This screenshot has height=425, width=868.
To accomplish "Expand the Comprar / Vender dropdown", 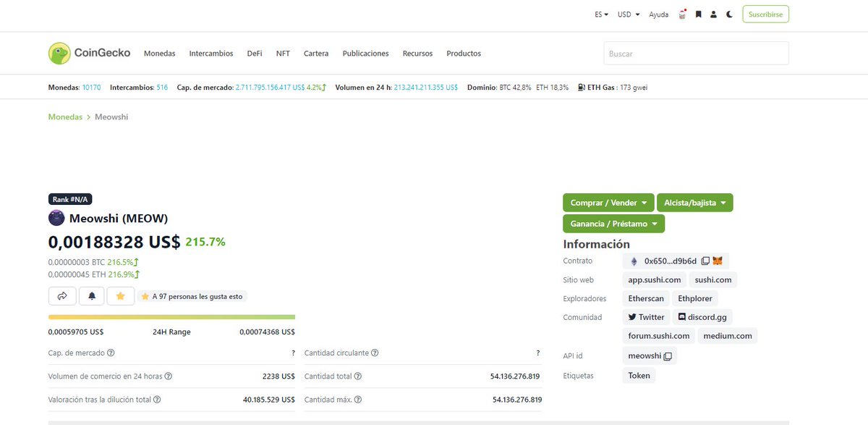I will coord(608,203).
